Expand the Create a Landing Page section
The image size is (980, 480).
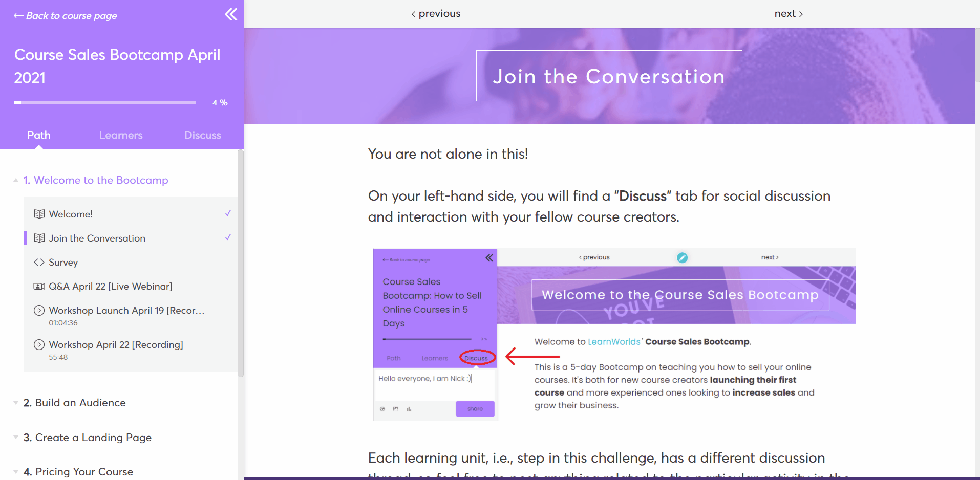click(16, 438)
